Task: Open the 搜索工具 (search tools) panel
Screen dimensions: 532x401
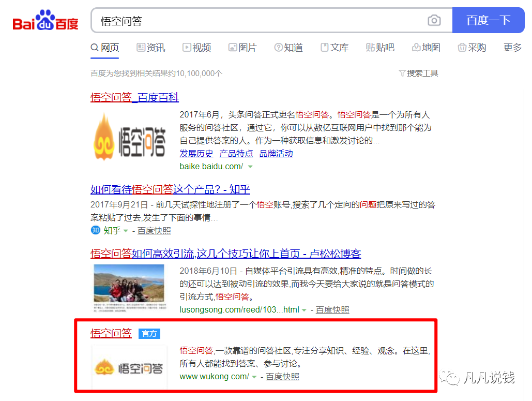Action: pyautogui.click(x=423, y=73)
